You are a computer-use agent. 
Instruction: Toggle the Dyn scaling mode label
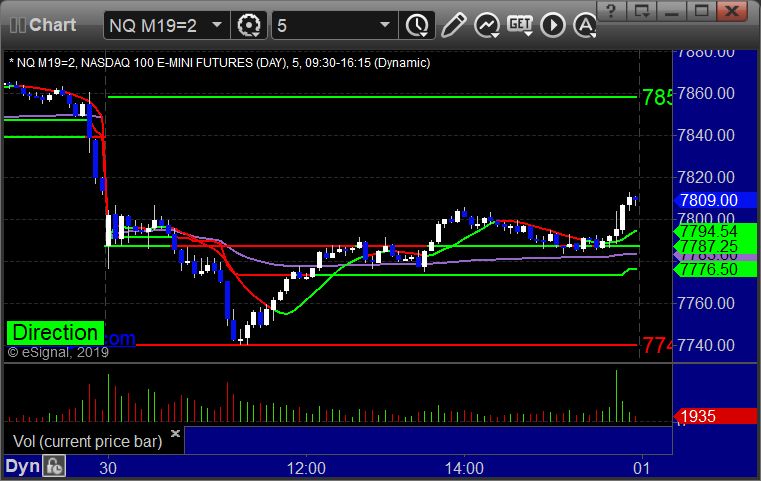(x=22, y=466)
